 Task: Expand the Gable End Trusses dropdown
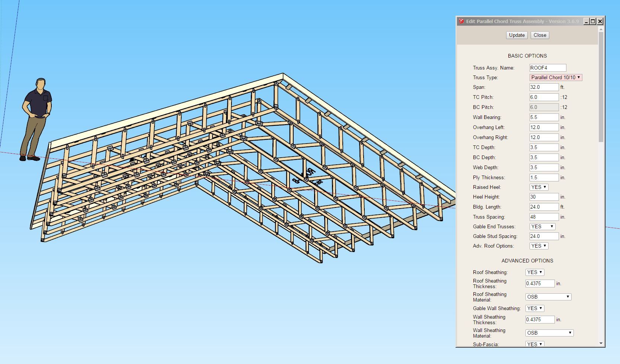click(x=542, y=226)
